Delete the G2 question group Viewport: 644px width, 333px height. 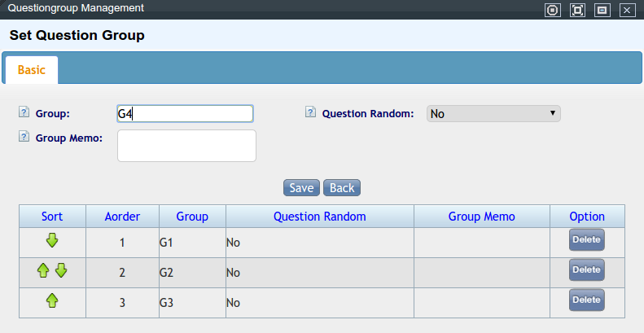586,269
